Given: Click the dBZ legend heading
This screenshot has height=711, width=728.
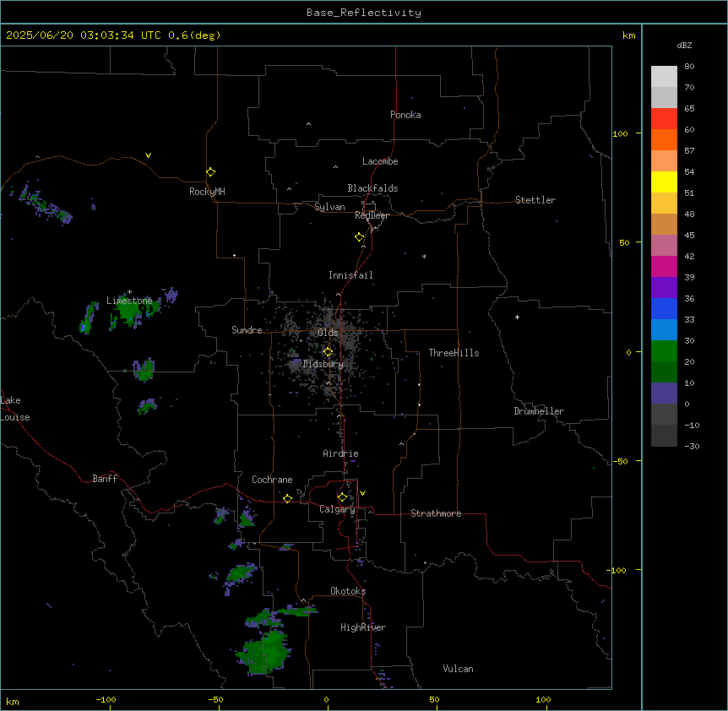Looking at the screenshot, I should [684, 46].
